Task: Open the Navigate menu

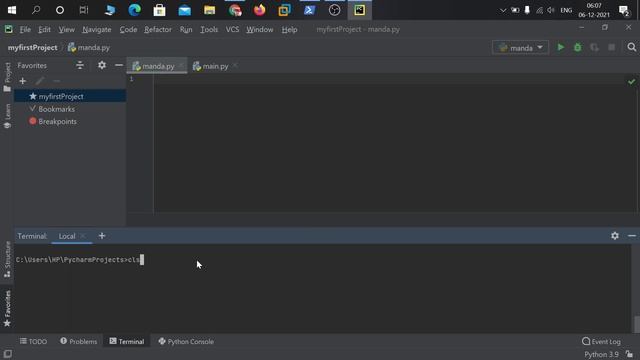Action: pos(97,29)
